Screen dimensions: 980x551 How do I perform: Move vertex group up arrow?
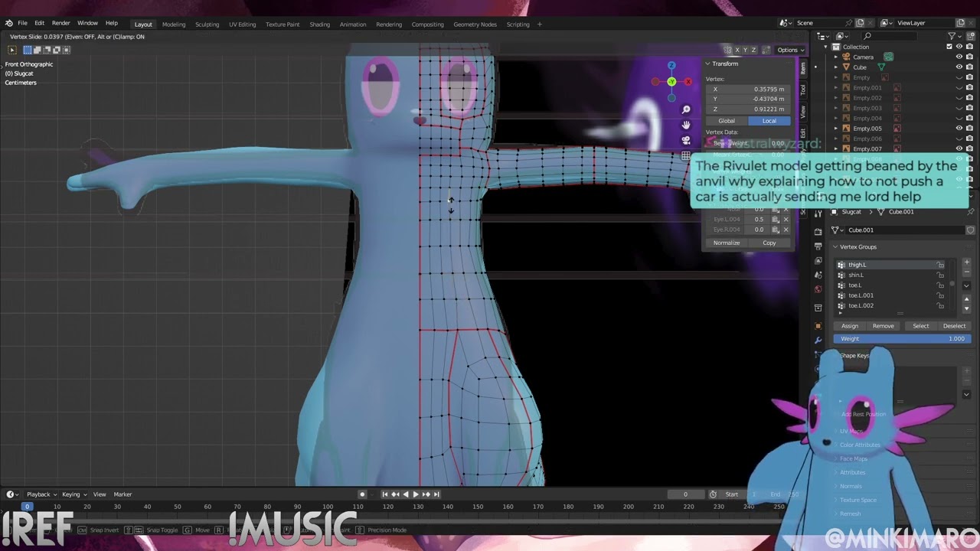pyautogui.click(x=966, y=299)
